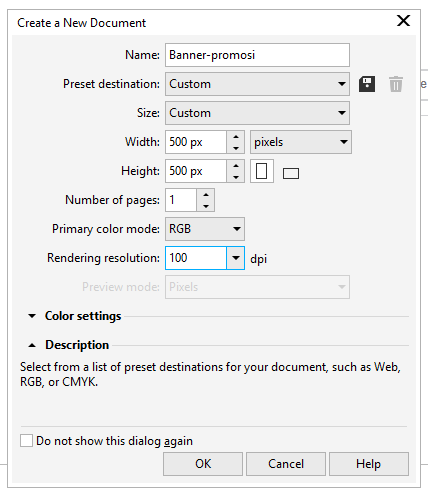Click the delete preset trash icon
The image size is (428, 494).
point(396,84)
